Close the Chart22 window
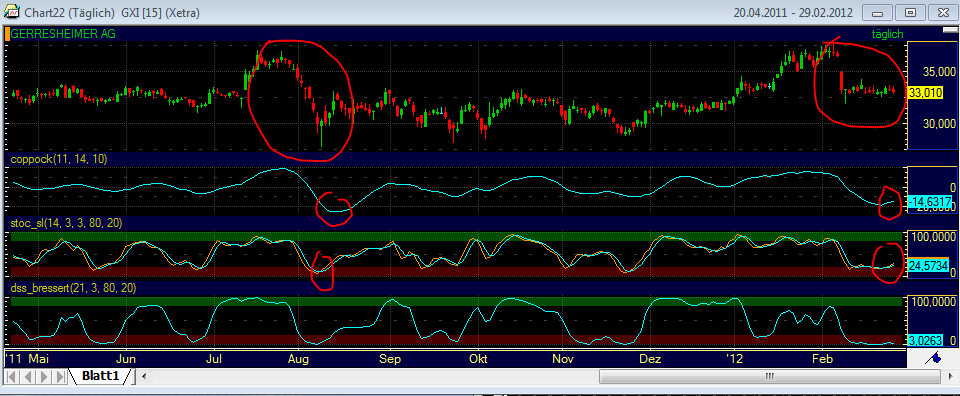 pos(942,12)
